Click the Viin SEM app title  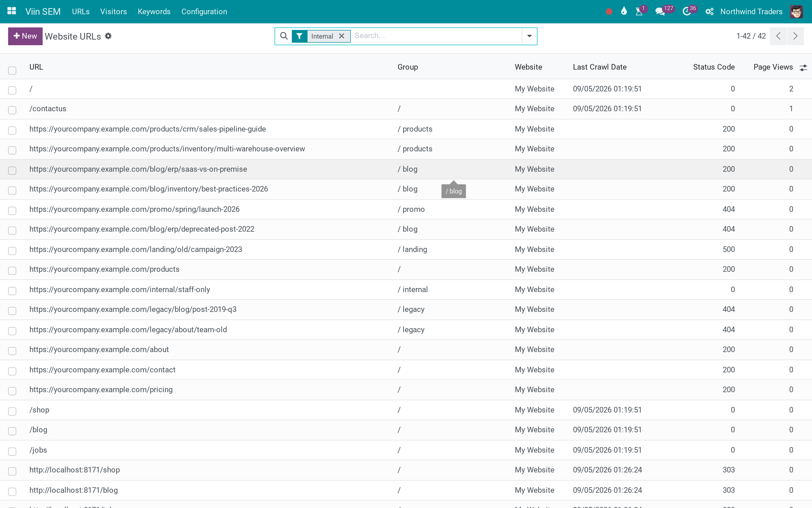pos(43,12)
